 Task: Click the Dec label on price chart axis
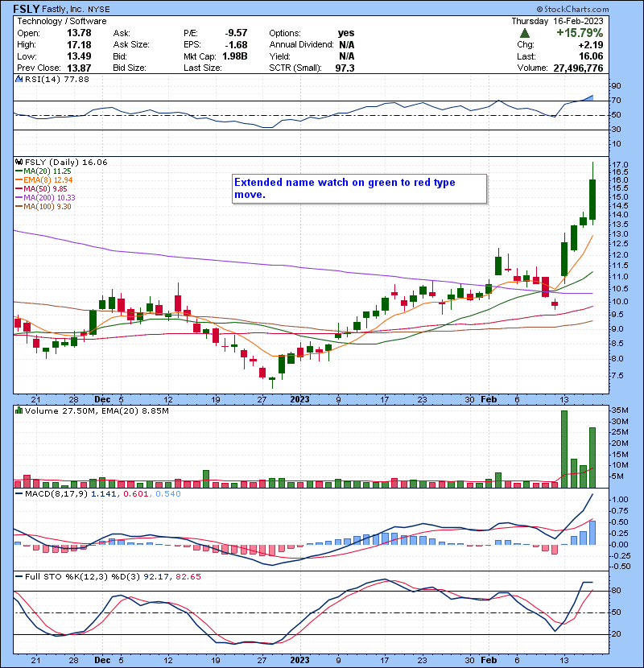102,400
